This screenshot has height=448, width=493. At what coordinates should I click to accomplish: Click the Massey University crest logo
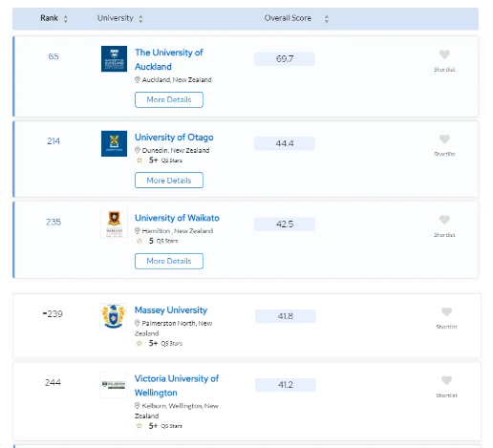114,316
